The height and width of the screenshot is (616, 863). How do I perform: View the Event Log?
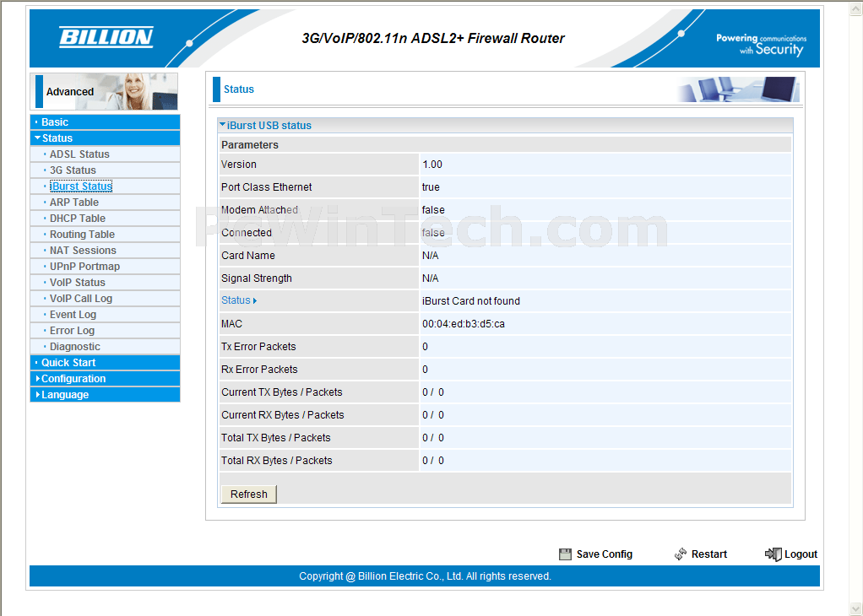click(x=73, y=314)
